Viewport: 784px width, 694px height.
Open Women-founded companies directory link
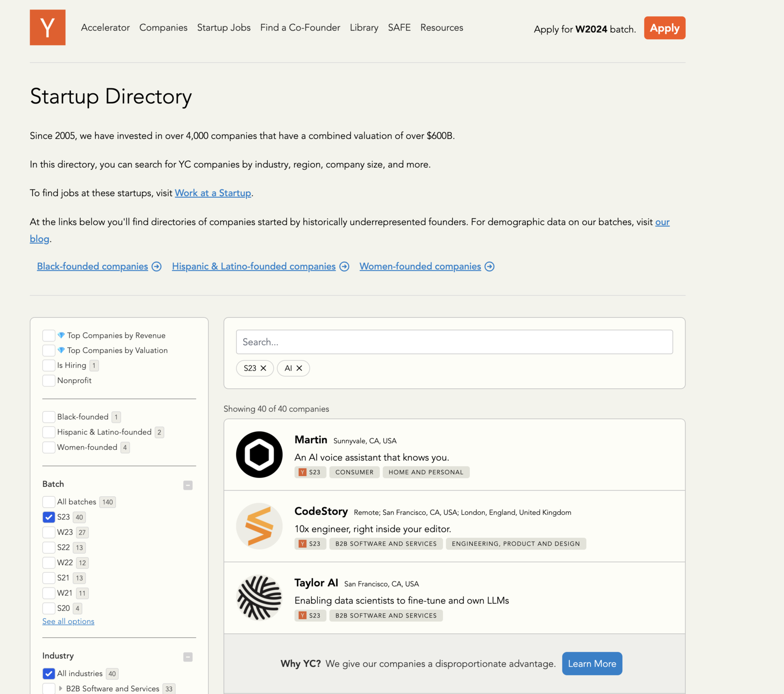point(420,266)
